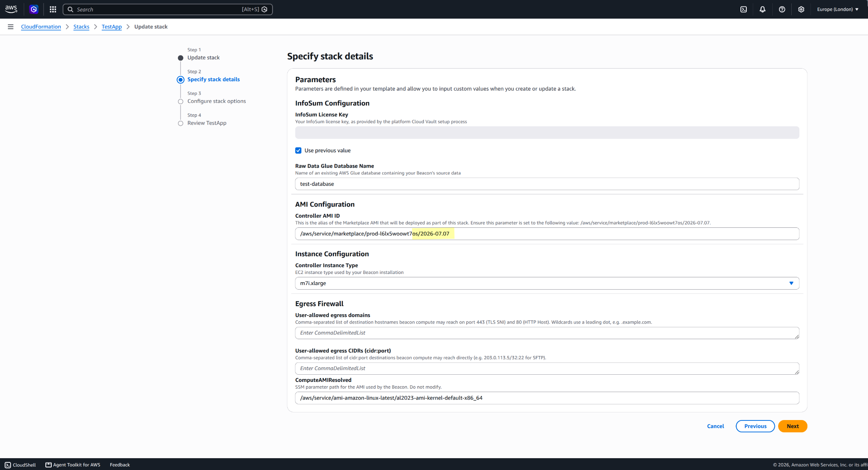
Task: Open the services grid menu
Action: [53, 9]
